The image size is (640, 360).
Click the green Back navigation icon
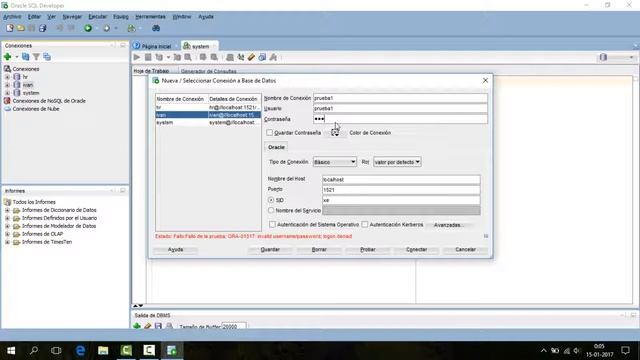[88, 28]
